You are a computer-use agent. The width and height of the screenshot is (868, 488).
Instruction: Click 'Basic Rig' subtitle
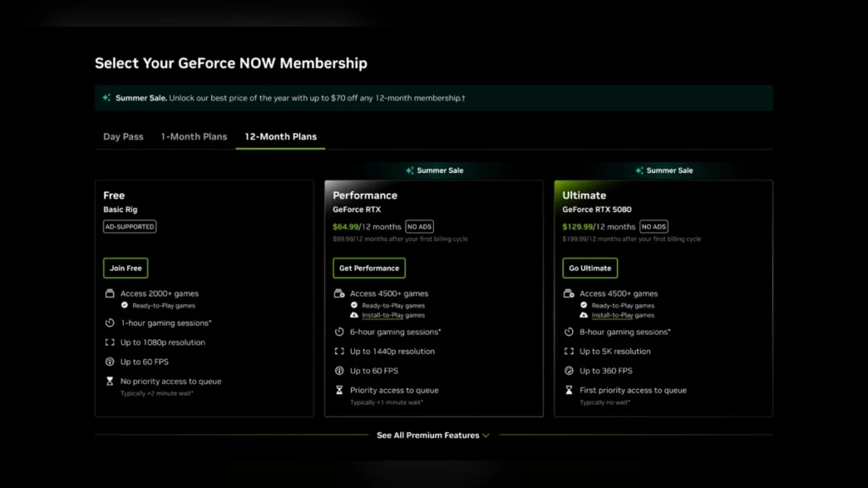pyautogui.click(x=120, y=210)
